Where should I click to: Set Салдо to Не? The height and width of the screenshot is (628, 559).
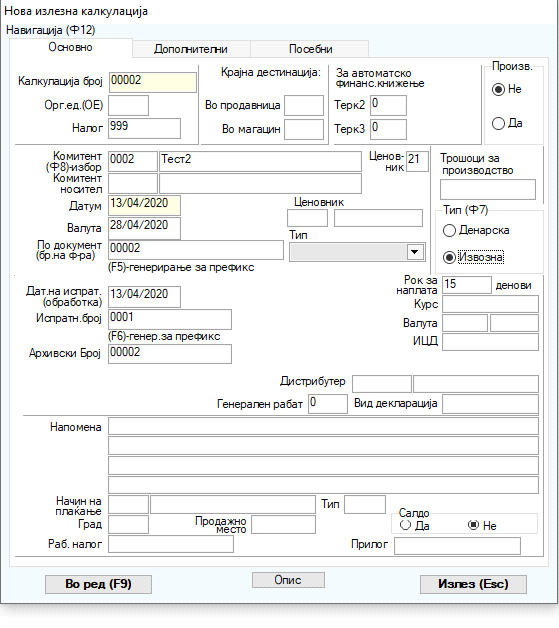tap(473, 525)
